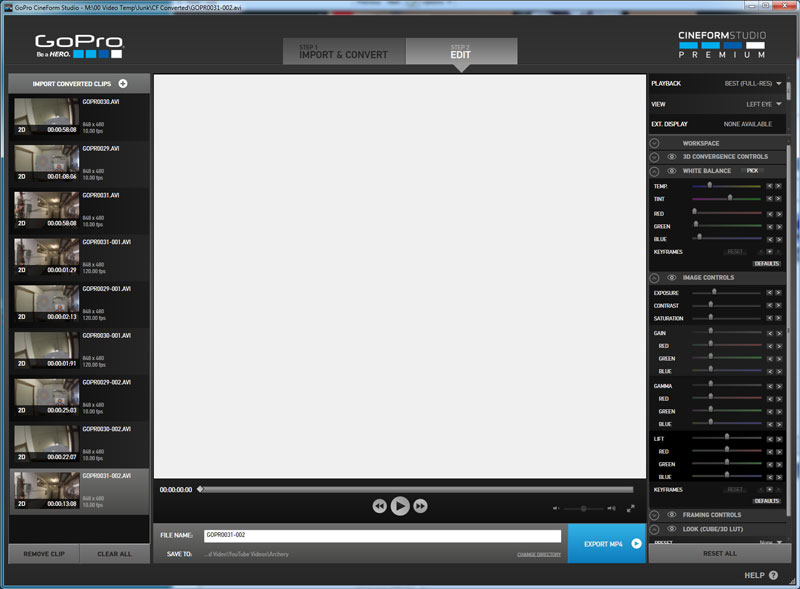This screenshot has height=589, width=800.
Task: Open the Playback quality dropdown
Action: tap(753, 83)
